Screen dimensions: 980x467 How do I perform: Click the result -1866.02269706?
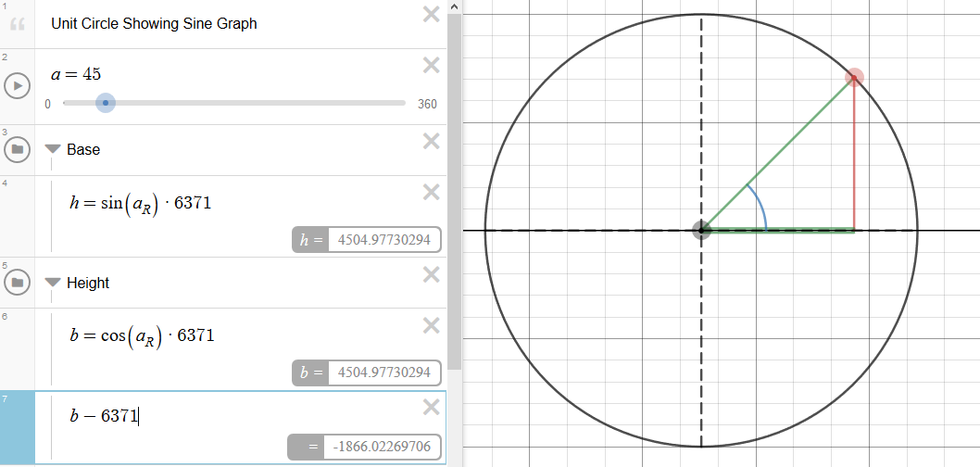(x=382, y=447)
